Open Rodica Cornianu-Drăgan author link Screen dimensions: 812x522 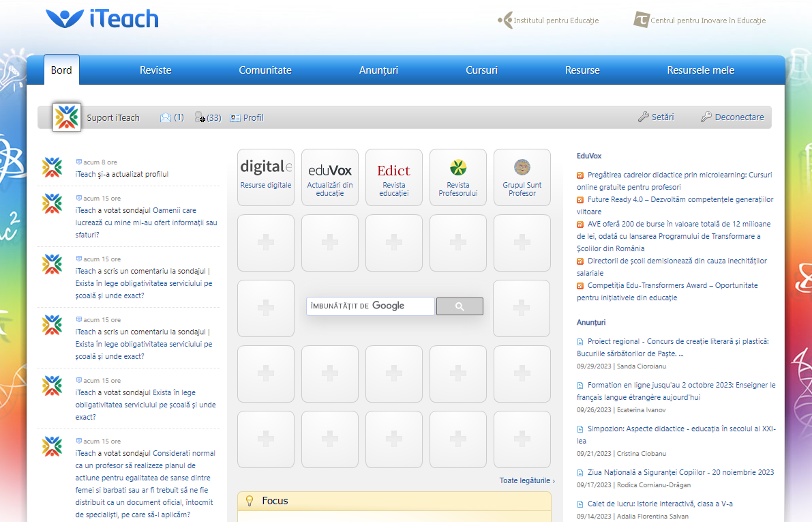(x=654, y=484)
